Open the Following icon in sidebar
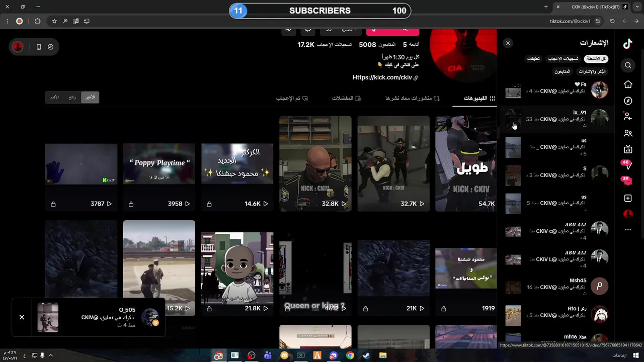Image resolution: width=644 pixels, height=362 pixels. click(628, 117)
